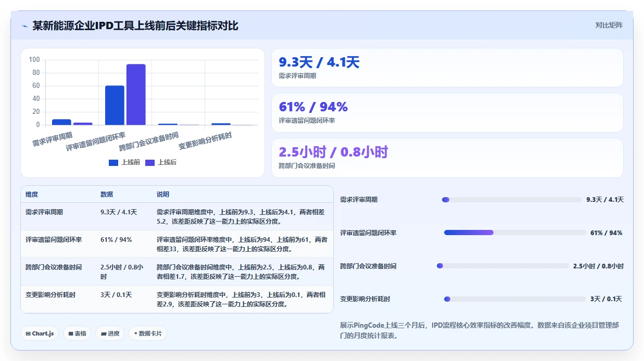The image size is (644, 361).
Task: Click the 跨部门会议准备时间 progress bar
Action: (x=503, y=266)
